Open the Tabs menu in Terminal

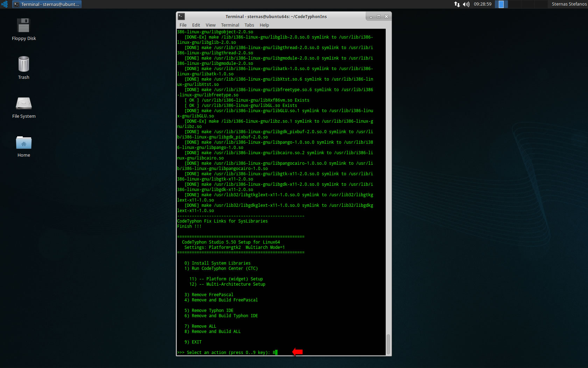pos(249,25)
